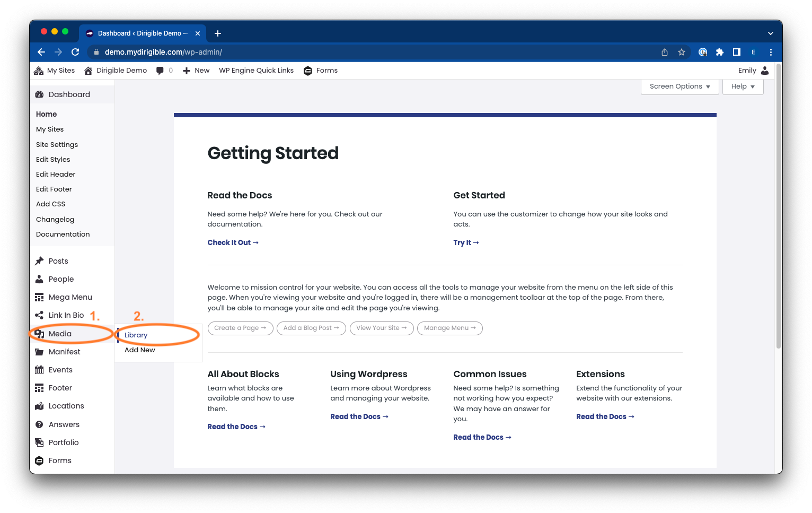Open Edit Header in sidebar
This screenshot has width=812, height=513.
point(56,174)
